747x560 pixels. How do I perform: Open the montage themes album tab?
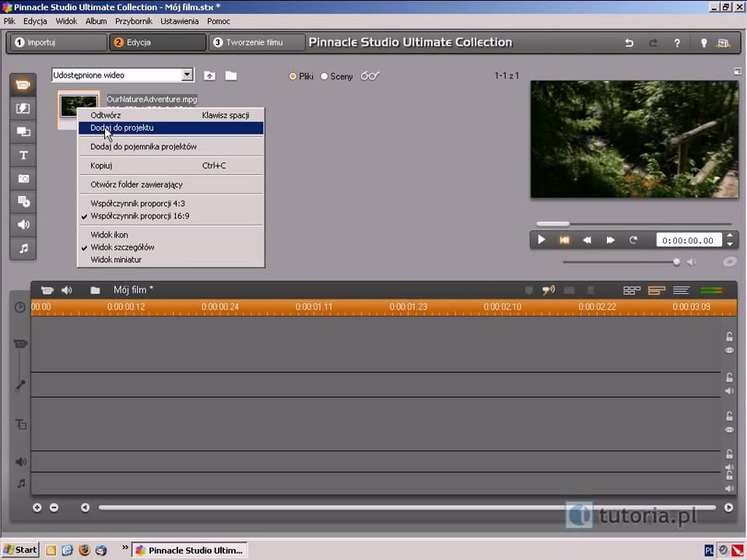coord(23,131)
